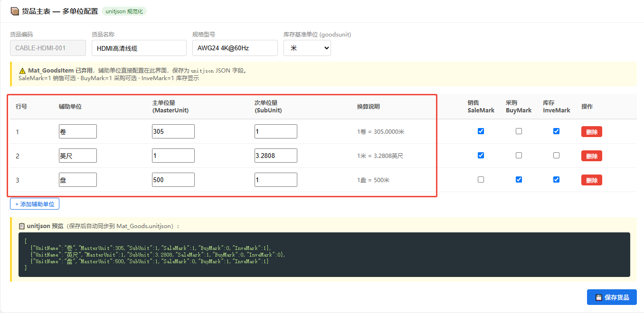Click the 库存基准单位 (goodsunit) label
The height and width of the screenshot is (313, 644).
coord(317,35)
